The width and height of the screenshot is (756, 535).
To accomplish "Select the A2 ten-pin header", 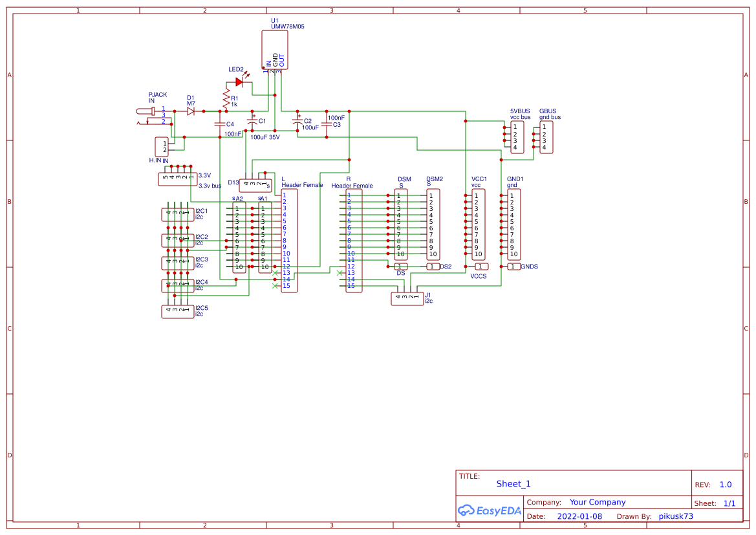I will point(239,238).
